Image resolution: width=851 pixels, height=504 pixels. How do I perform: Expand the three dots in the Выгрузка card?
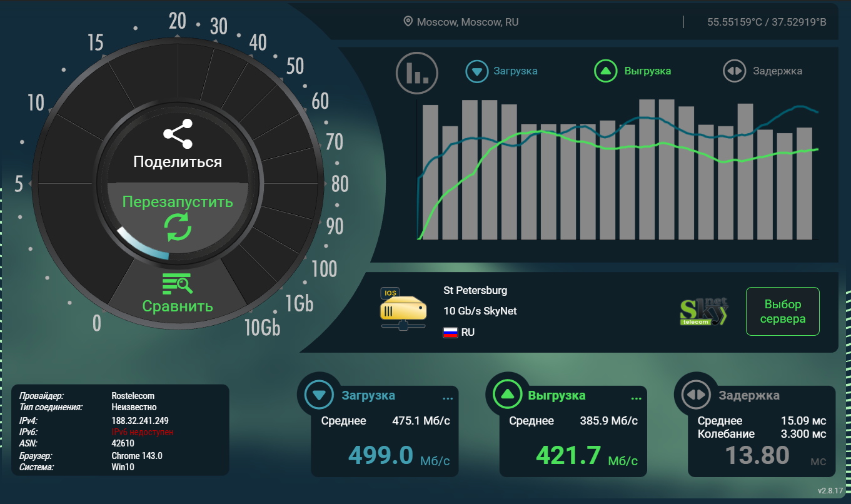[x=636, y=398]
